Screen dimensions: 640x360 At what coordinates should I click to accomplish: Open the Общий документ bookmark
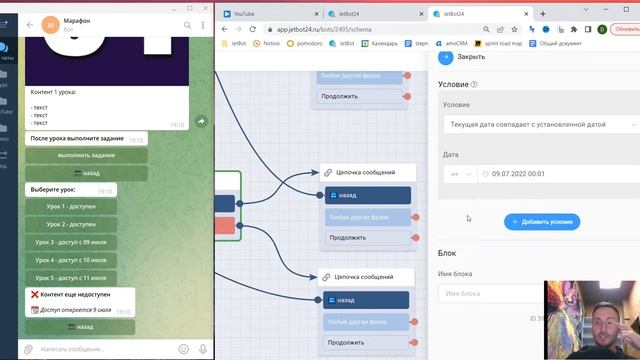pyautogui.click(x=555, y=43)
